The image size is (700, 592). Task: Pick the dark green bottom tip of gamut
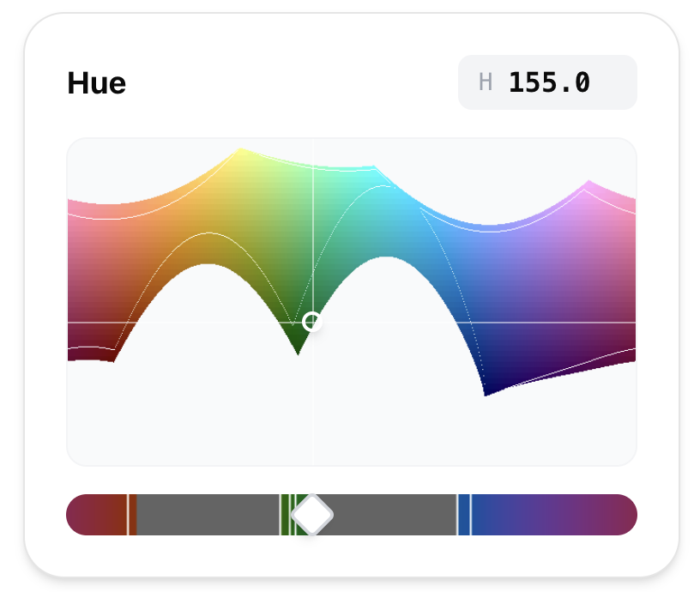pyautogui.click(x=298, y=347)
